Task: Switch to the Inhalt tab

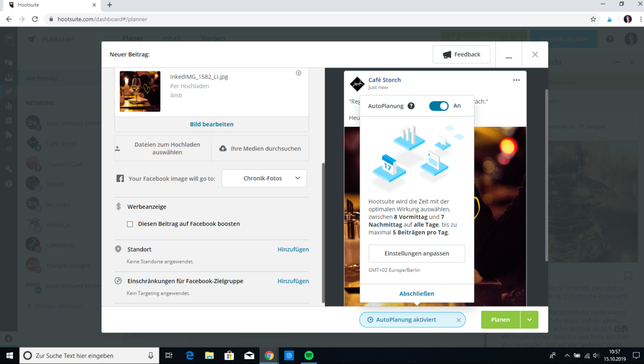Action: point(171,38)
